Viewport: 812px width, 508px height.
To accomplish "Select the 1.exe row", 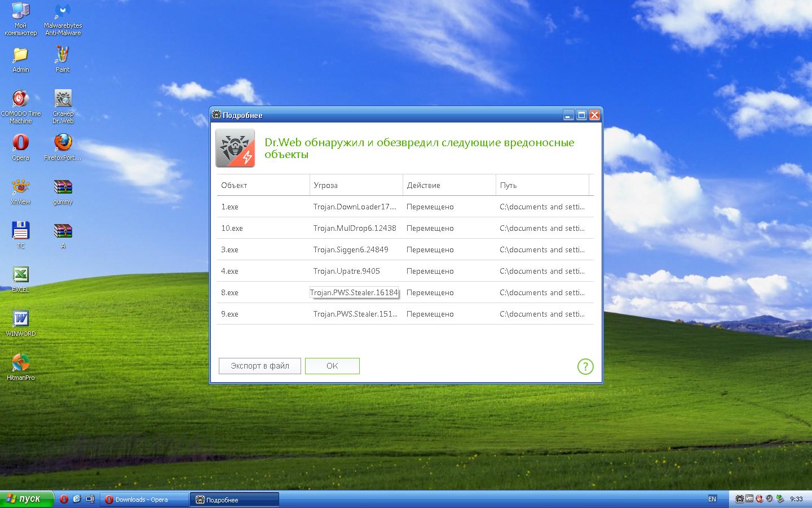I will [405, 207].
